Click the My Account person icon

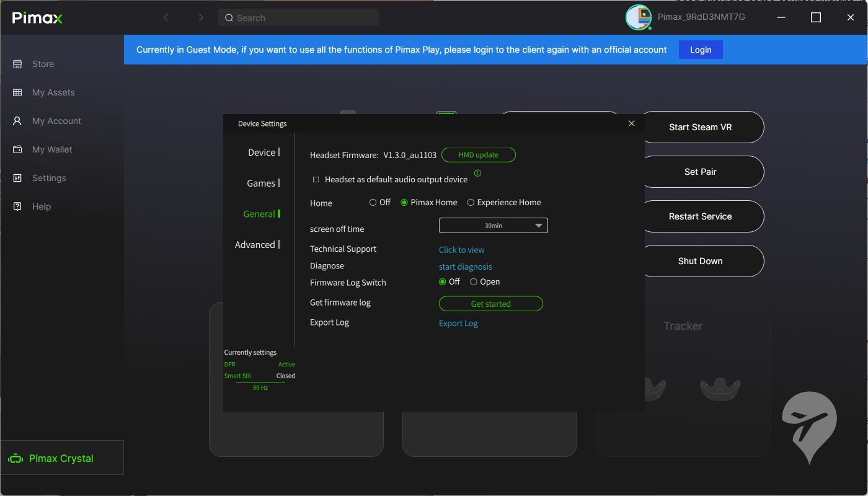(x=17, y=121)
